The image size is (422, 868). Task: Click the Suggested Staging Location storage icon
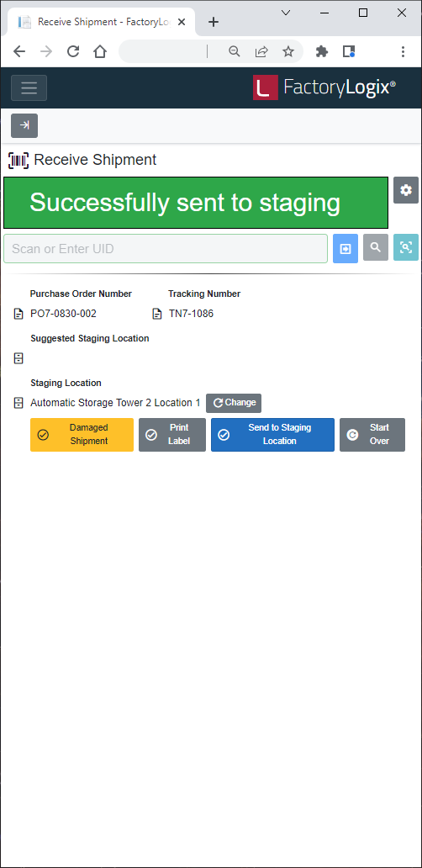pos(18,358)
